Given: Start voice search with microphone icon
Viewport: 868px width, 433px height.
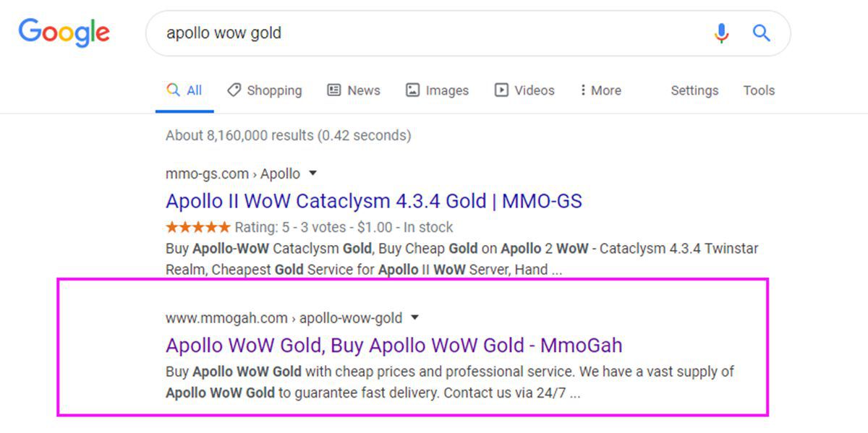Looking at the screenshot, I should (721, 33).
